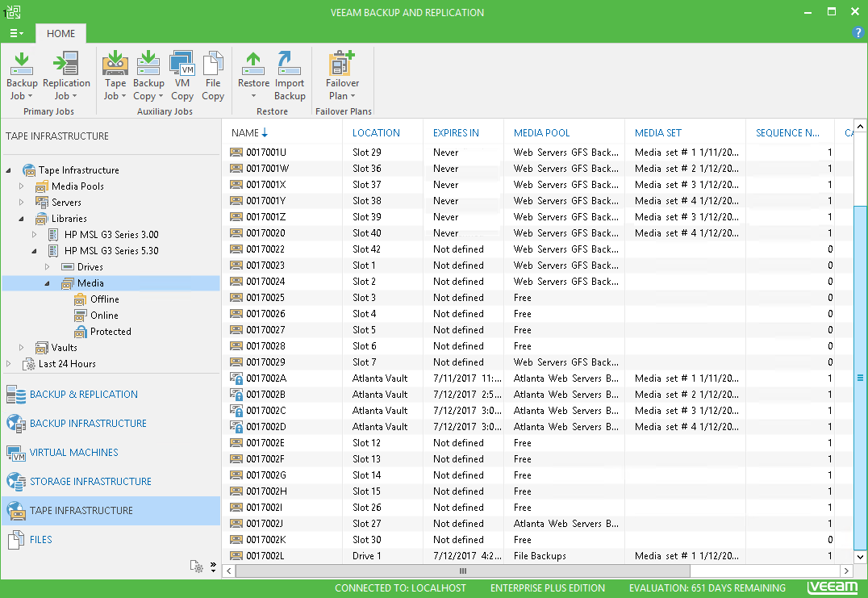Select tape 0017001U row icon
The height and width of the screenshot is (598, 868).
(x=236, y=153)
